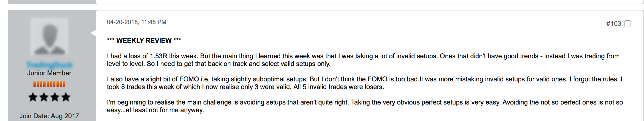The image size is (644, 121).
Task: Click the 04-20-2018, 11:45 PM timestamp
Action: 137,22
